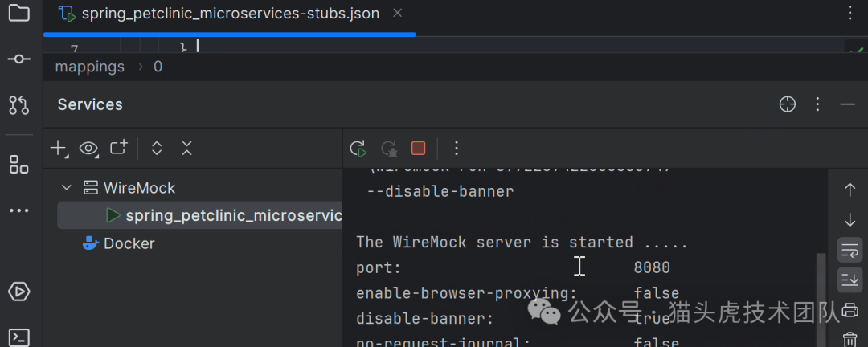
Task: Rerun the WireMock service
Action: [x=358, y=148]
